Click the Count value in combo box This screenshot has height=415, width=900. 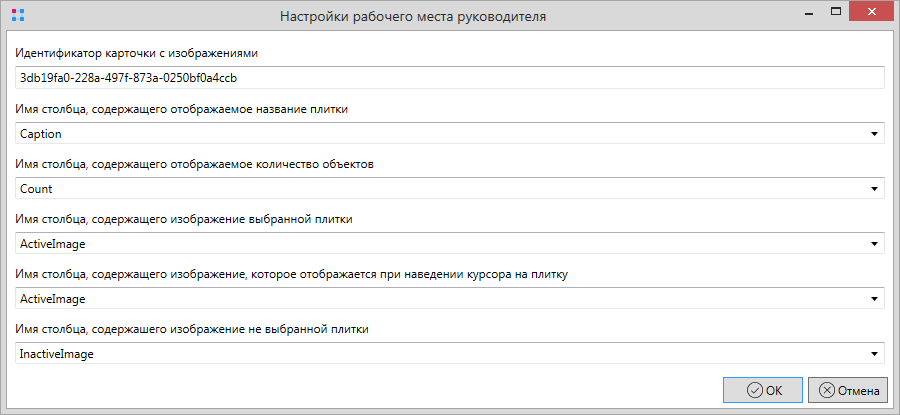[36, 188]
